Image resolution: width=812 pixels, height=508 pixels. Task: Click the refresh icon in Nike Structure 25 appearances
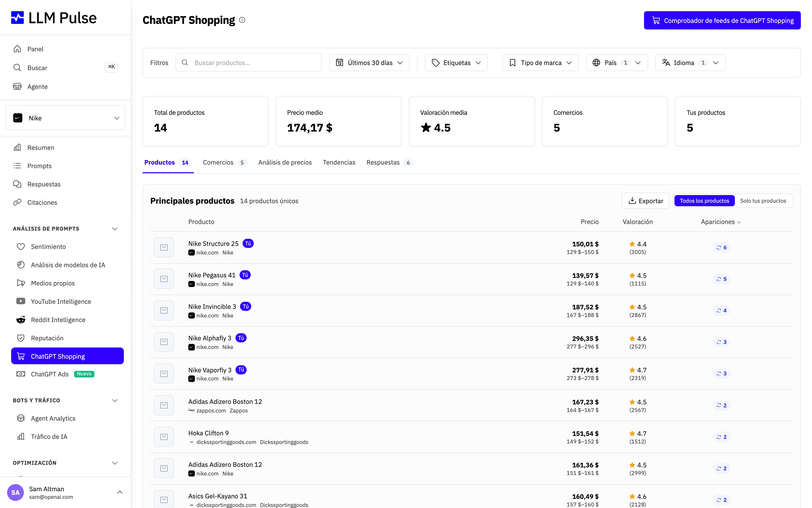pos(719,248)
